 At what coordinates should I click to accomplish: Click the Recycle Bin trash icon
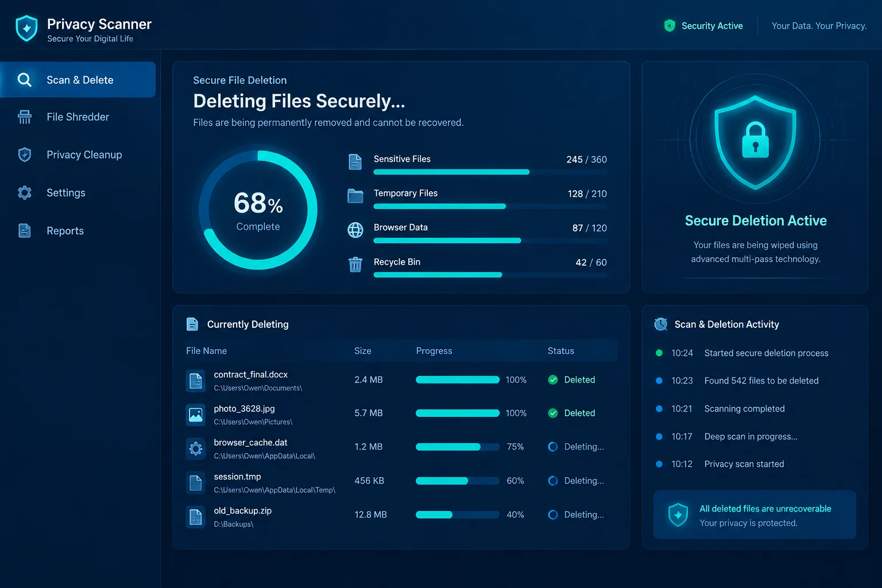[x=355, y=264]
